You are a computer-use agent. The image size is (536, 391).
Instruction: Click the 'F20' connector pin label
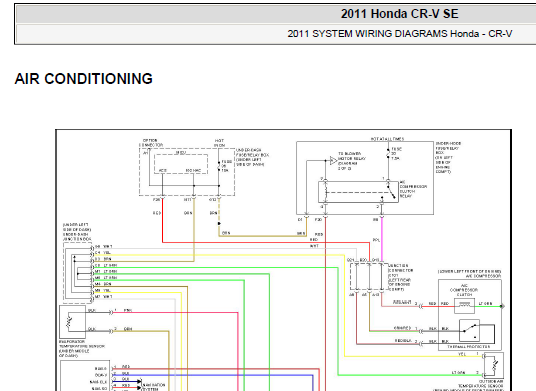[x=319, y=219]
